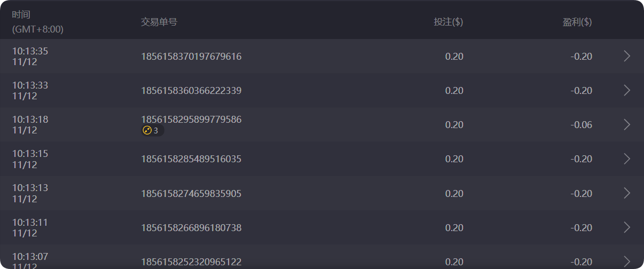
Task: Click the -0.06 profit value
Action: pos(581,125)
